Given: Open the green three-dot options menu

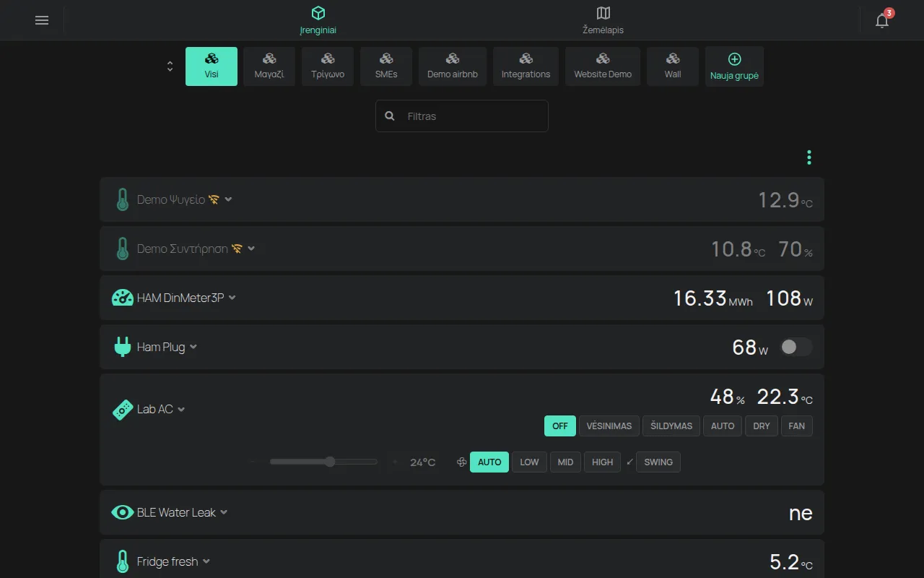Looking at the screenshot, I should [x=809, y=158].
